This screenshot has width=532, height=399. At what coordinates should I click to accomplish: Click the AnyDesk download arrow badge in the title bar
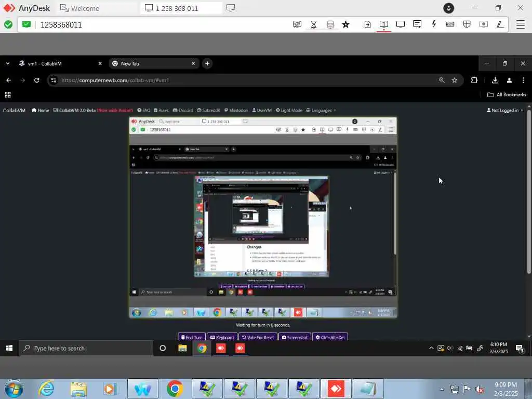448,8
